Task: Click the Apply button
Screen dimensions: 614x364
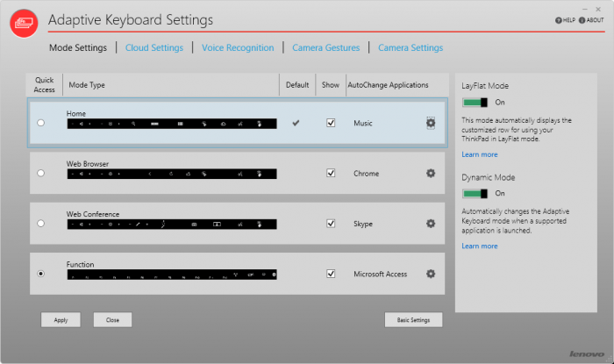Action: click(61, 320)
